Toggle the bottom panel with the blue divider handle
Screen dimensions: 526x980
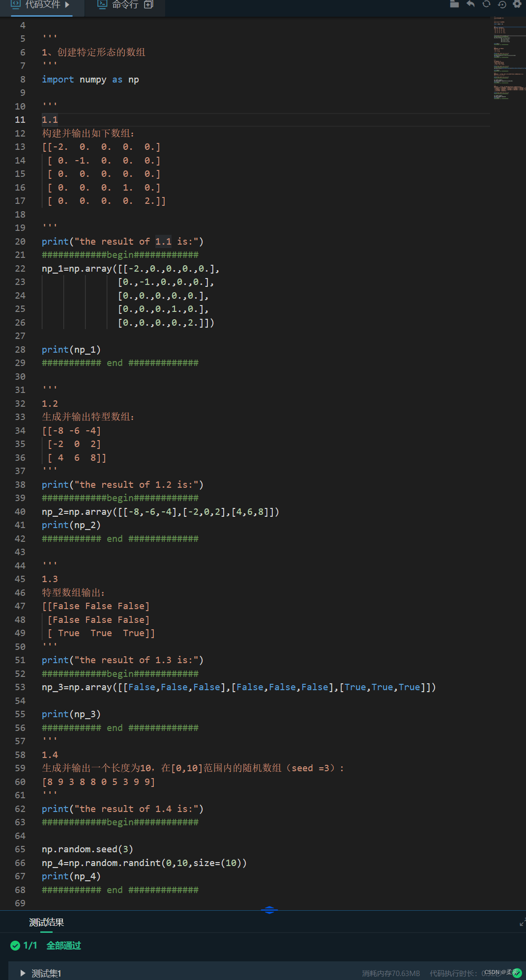269,910
